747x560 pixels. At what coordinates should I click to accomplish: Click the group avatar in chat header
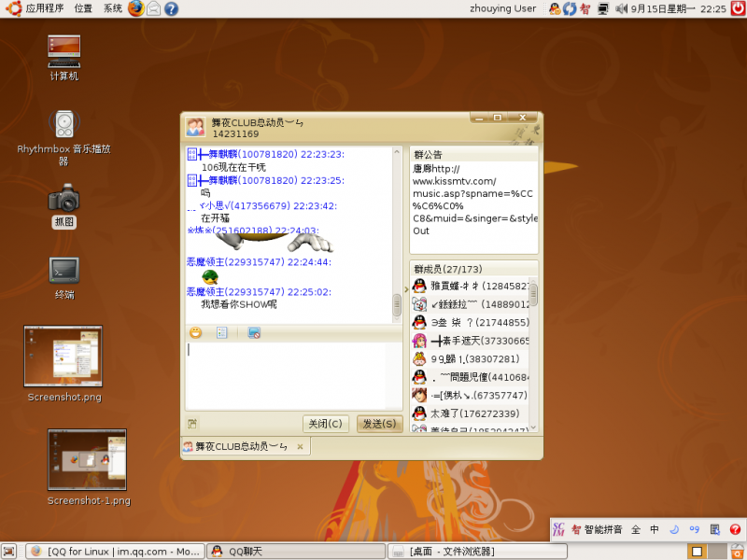tap(195, 128)
